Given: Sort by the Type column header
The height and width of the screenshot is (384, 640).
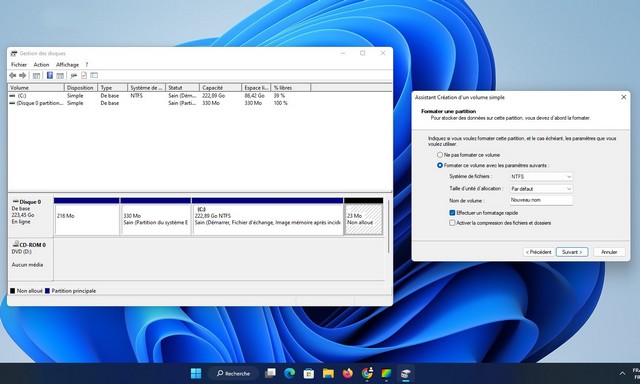Looking at the screenshot, I should [113, 88].
